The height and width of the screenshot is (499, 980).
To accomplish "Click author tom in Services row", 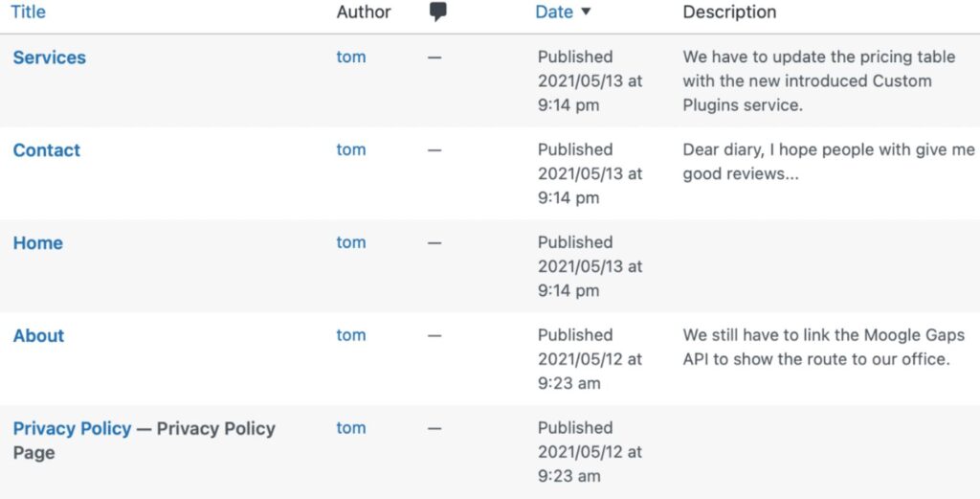I will point(351,57).
